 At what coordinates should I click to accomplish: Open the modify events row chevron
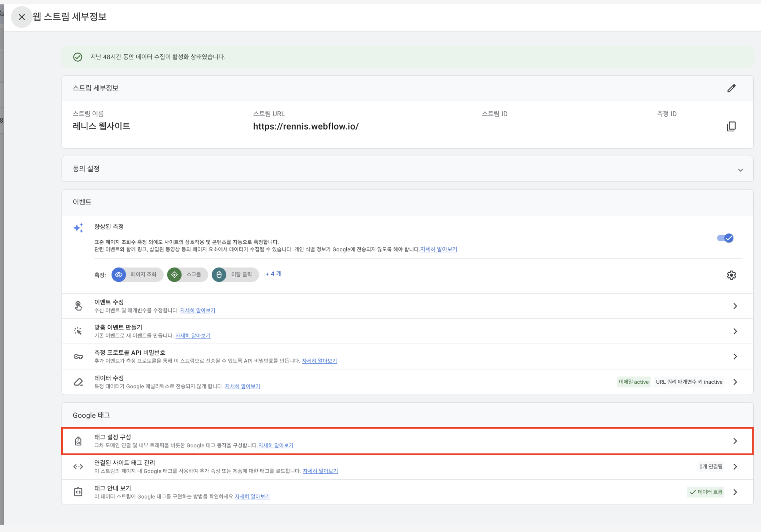click(735, 306)
